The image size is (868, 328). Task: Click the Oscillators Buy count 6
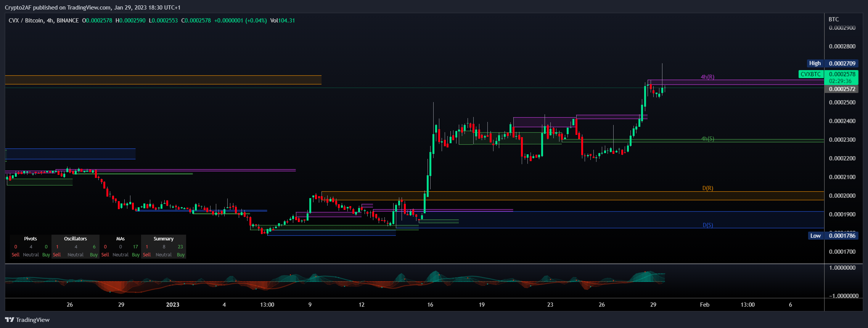click(94, 247)
